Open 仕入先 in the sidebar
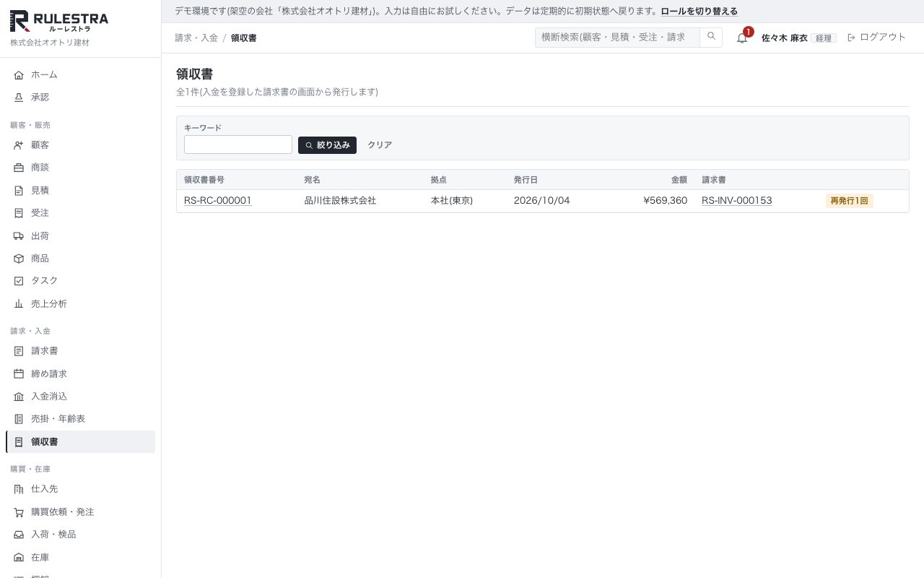Screen dimensions: 924x578 pos(80,489)
